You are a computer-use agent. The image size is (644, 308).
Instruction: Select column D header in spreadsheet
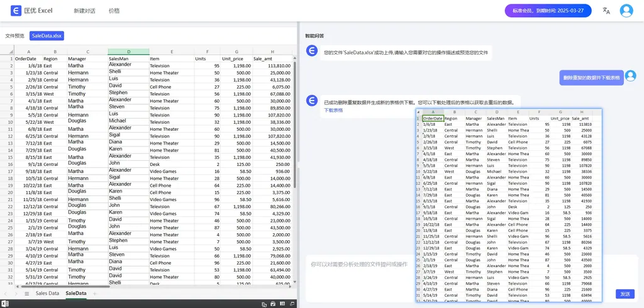click(128, 52)
